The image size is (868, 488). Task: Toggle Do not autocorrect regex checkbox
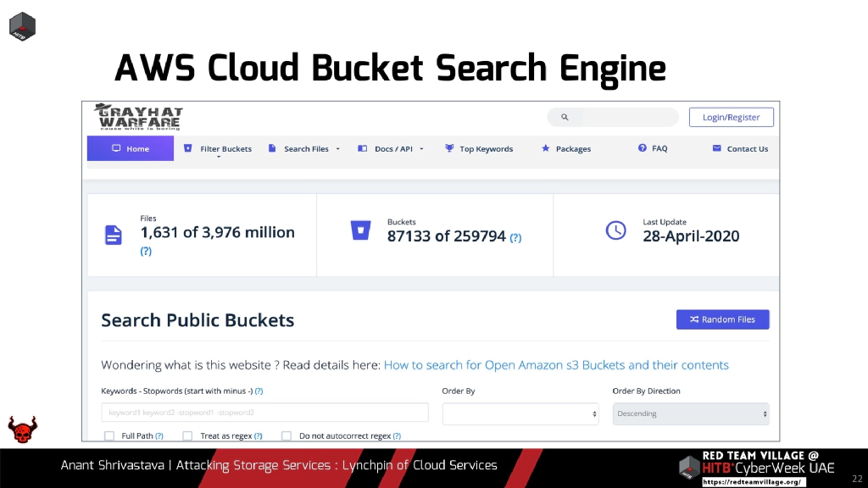tap(287, 435)
